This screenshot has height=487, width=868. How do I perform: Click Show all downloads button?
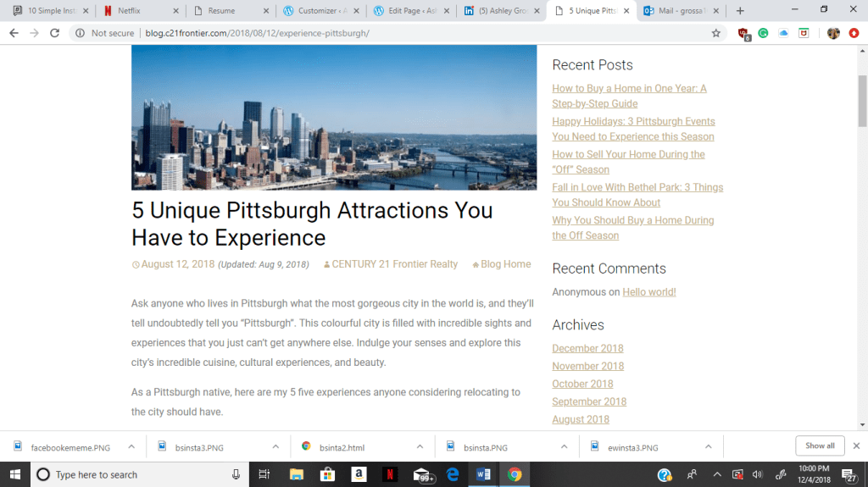820,445
